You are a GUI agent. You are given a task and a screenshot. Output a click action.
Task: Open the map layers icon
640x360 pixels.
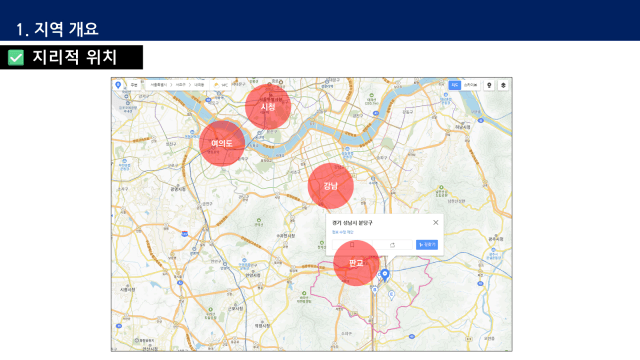coord(503,85)
